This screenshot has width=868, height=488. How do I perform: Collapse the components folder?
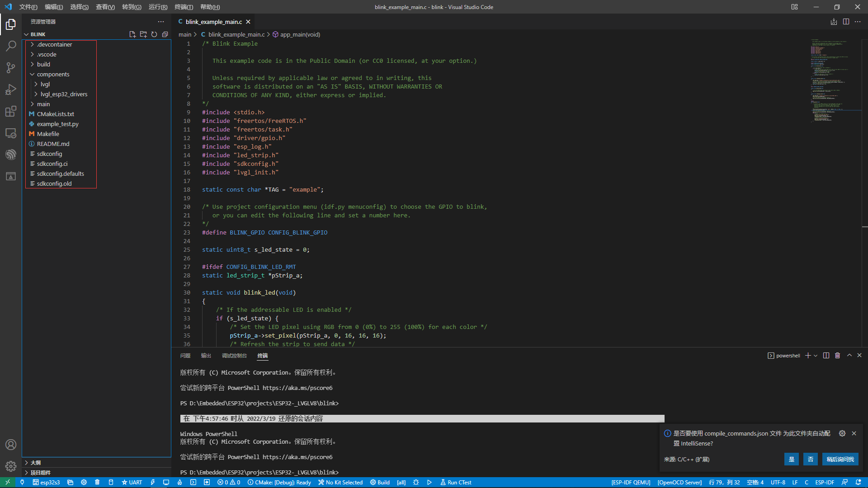pos(53,74)
